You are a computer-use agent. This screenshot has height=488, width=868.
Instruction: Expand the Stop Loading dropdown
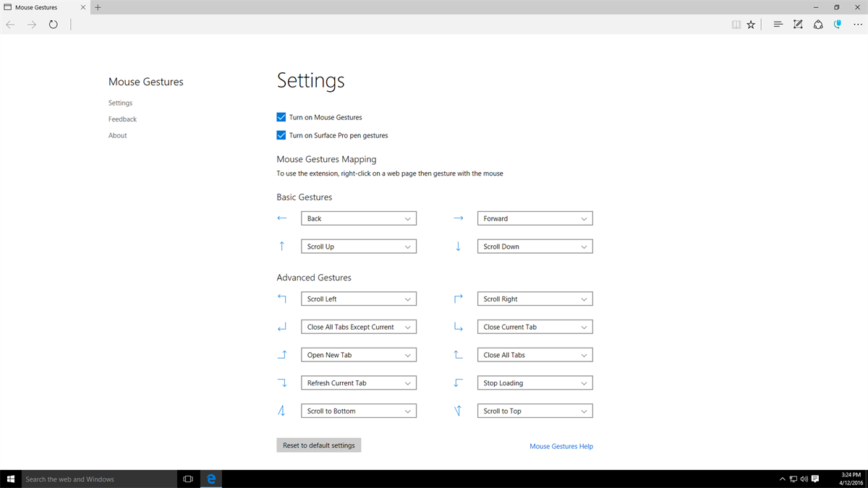[x=535, y=383]
